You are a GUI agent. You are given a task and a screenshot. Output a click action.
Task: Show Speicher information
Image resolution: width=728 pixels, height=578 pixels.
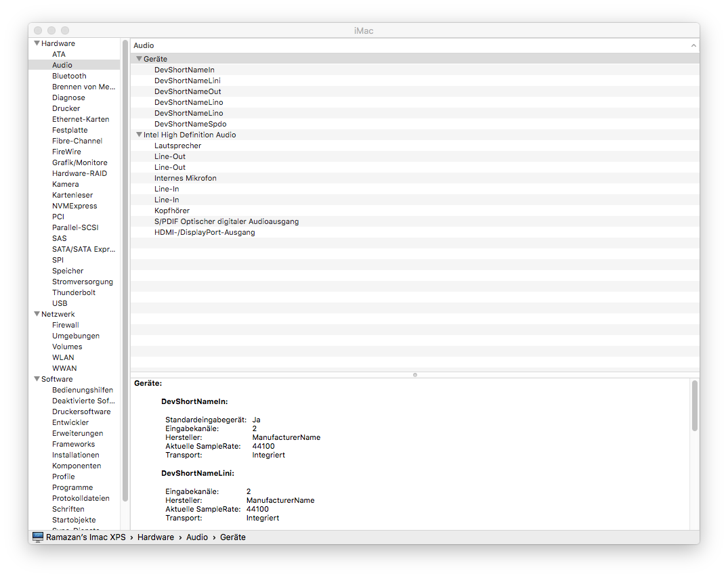[x=68, y=271]
